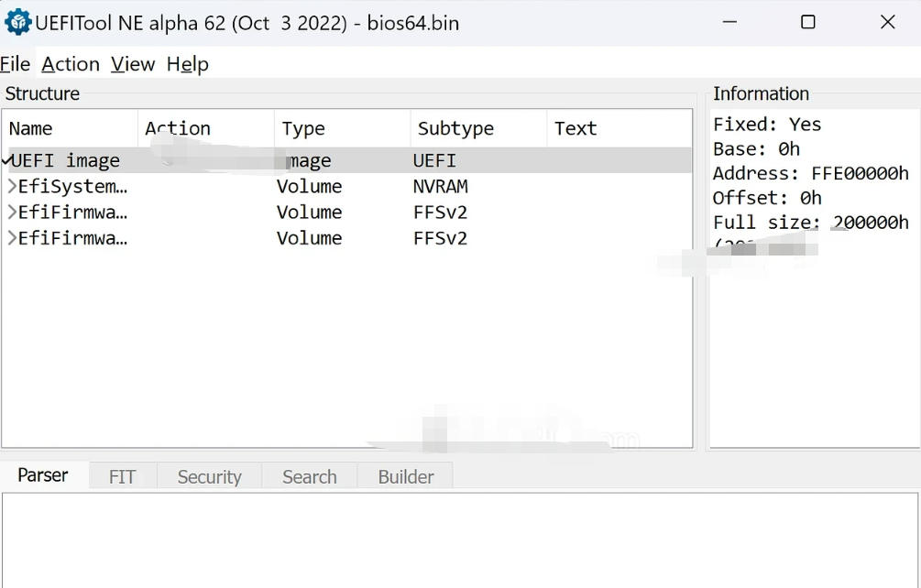Click the UEFITool app icon in title bar

click(17, 22)
